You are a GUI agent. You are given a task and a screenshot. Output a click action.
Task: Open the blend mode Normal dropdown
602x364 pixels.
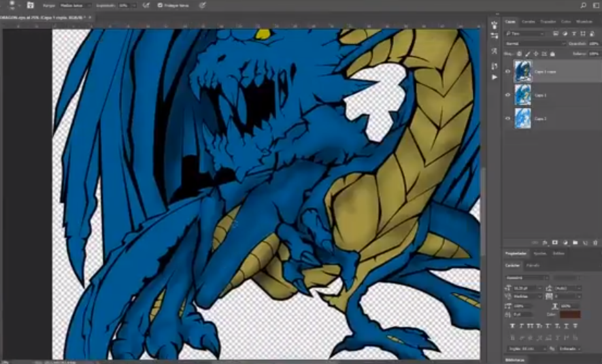535,44
